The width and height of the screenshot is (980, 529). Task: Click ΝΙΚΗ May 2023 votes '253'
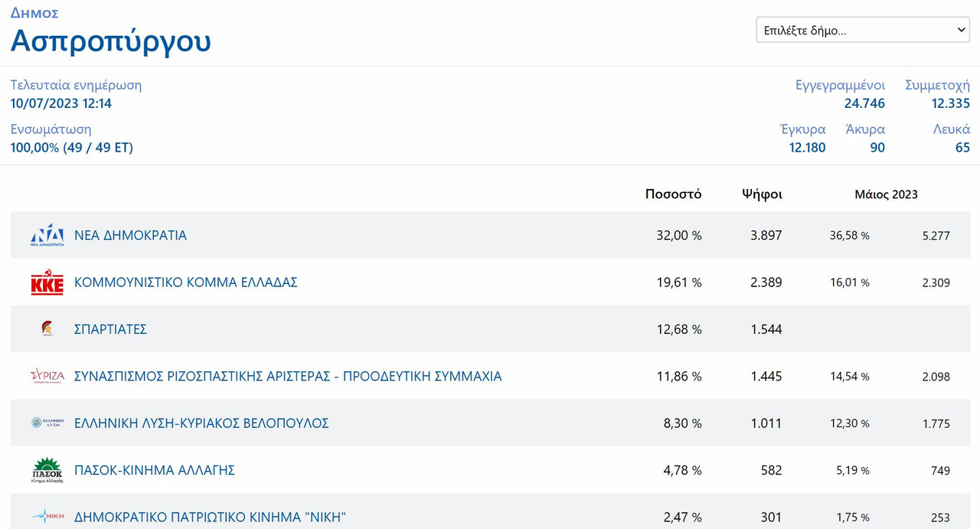pos(940,518)
